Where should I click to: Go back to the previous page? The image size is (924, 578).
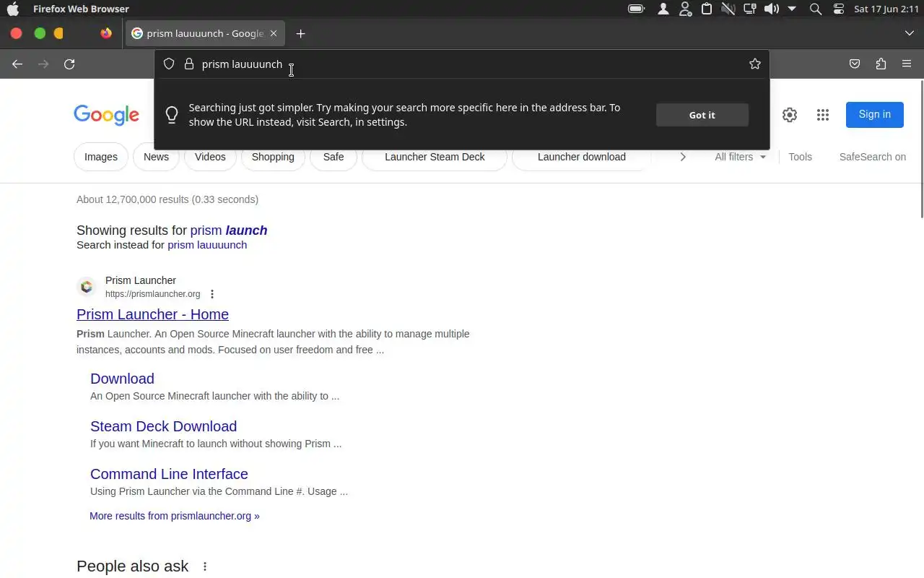(x=17, y=64)
